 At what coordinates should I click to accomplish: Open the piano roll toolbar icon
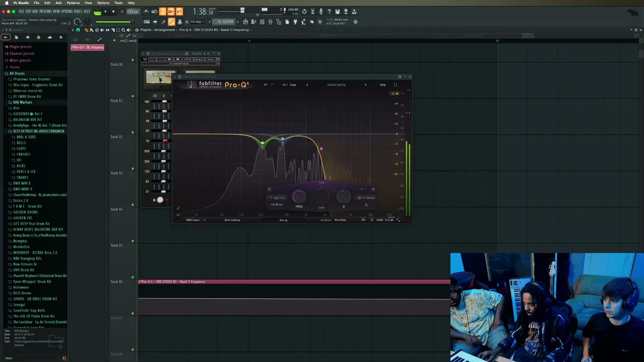(254, 22)
